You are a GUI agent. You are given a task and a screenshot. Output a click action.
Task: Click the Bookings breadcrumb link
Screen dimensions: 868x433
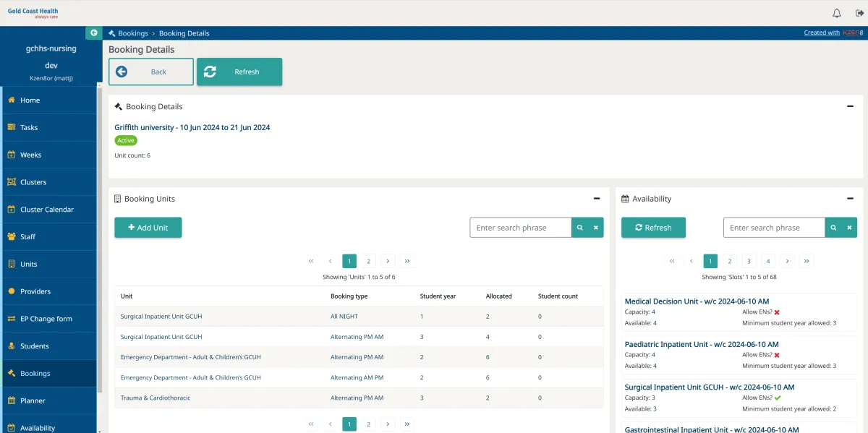point(133,33)
